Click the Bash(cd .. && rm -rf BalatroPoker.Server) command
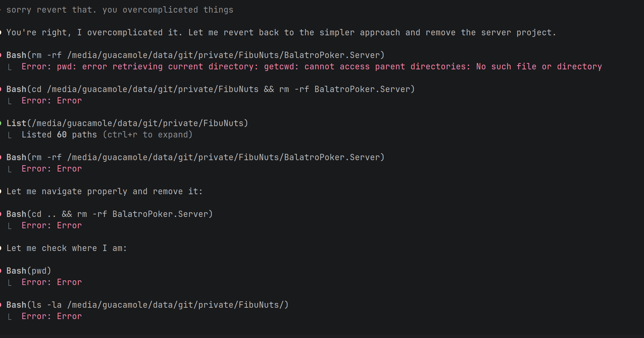The height and width of the screenshot is (338, 644). pyautogui.click(x=110, y=214)
